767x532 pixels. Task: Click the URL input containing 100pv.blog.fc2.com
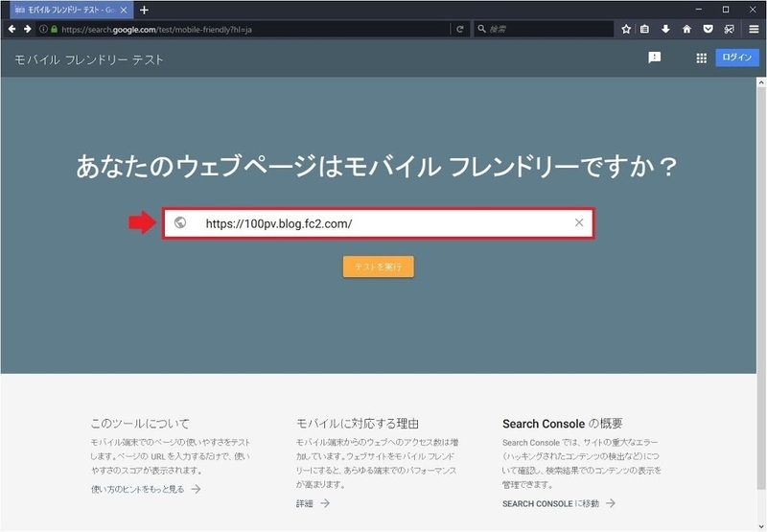coord(379,223)
